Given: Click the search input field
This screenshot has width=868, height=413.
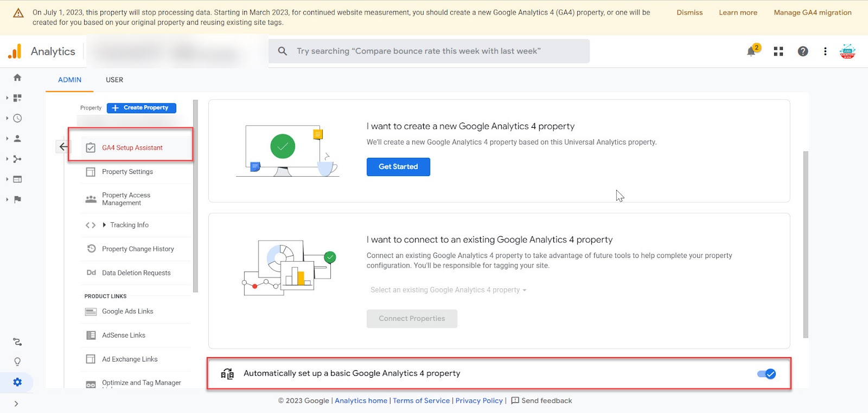Looking at the screenshot, I should (x=429, y=51).
